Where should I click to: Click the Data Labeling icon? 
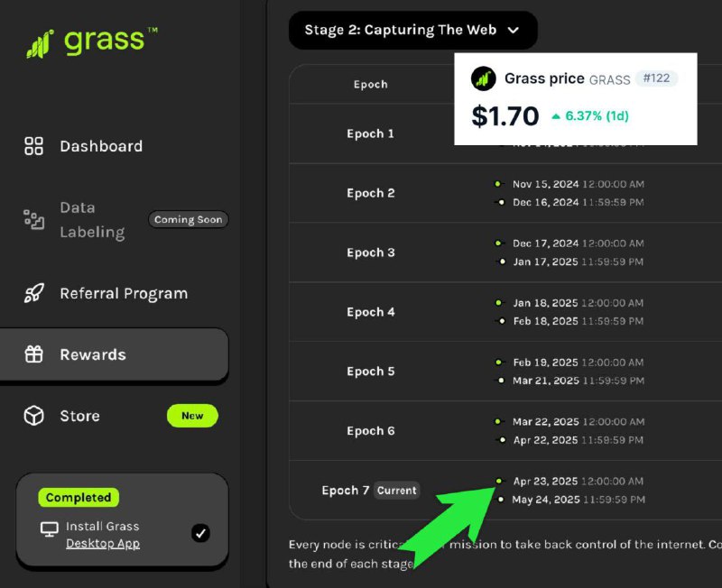click(x=33, y=219)
